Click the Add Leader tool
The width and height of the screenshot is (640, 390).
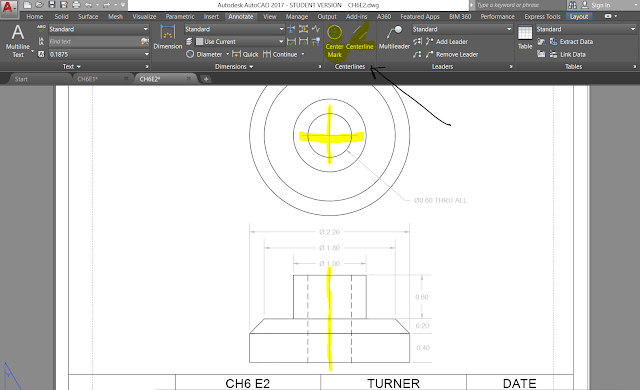coord(447,42)
